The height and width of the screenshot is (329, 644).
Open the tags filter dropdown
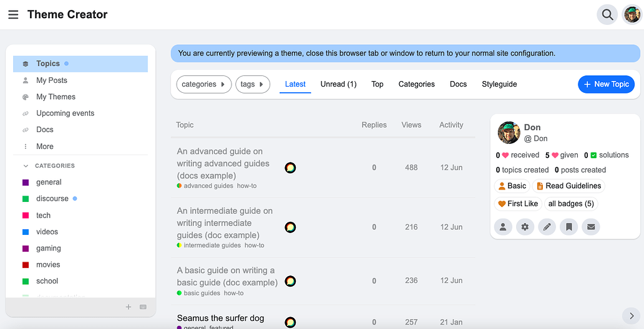[252, 84]
